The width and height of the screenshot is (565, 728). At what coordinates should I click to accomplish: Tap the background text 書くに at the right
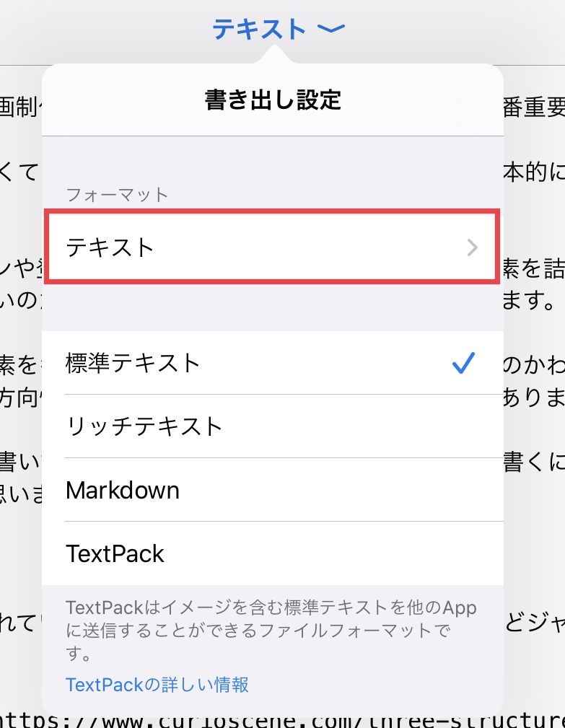(x=534, y=461)
